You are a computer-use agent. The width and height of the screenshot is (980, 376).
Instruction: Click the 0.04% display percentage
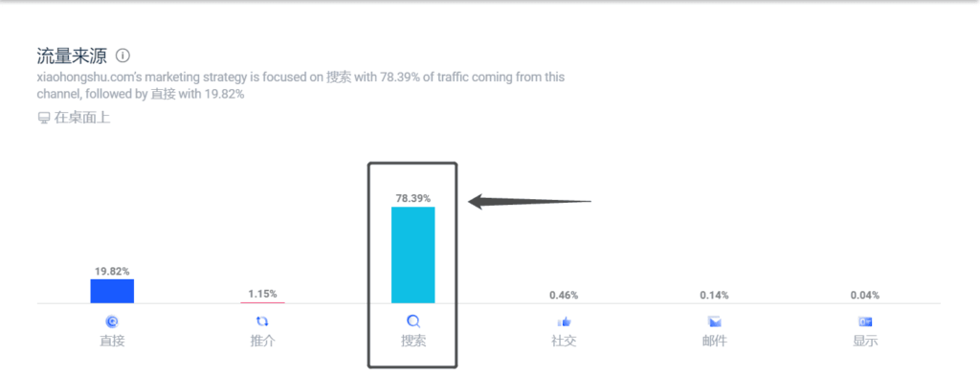(x=865, y=296)
